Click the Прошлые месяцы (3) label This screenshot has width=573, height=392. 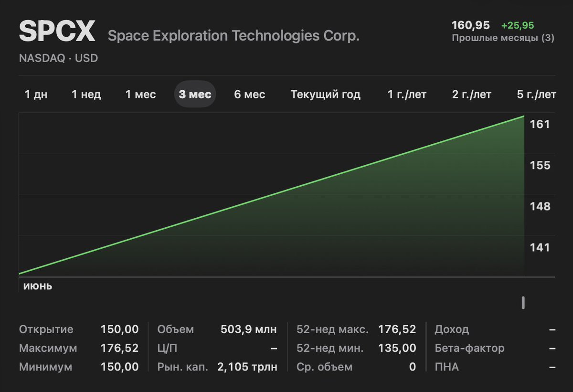[x=503, y=38]
